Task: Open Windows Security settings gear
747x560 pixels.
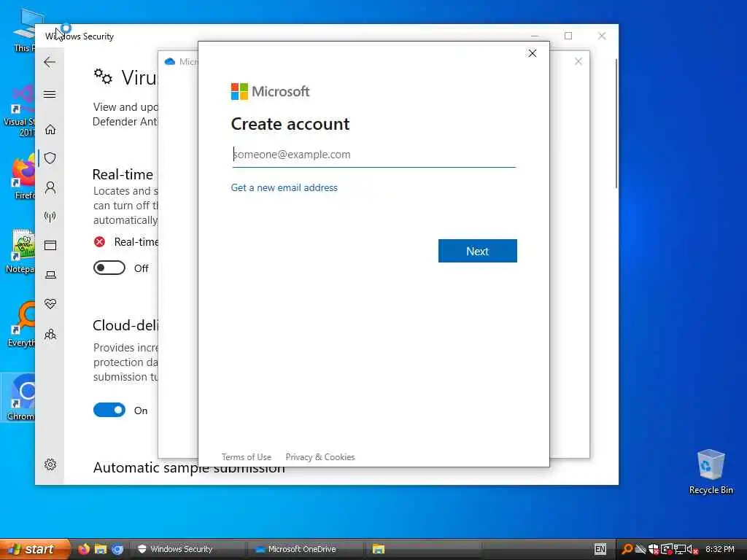Action: tap(50, 464)
